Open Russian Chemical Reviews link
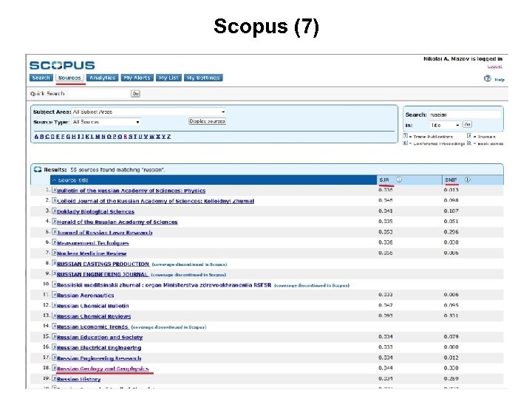 pyautogui.click(x=94, y=316)
